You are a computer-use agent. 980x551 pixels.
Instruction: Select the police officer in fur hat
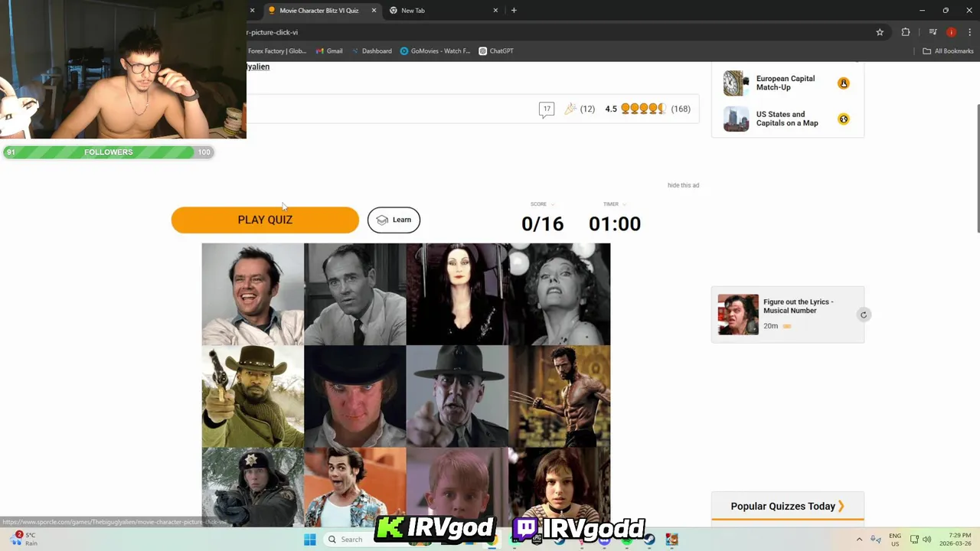click(x=253, y=487)
